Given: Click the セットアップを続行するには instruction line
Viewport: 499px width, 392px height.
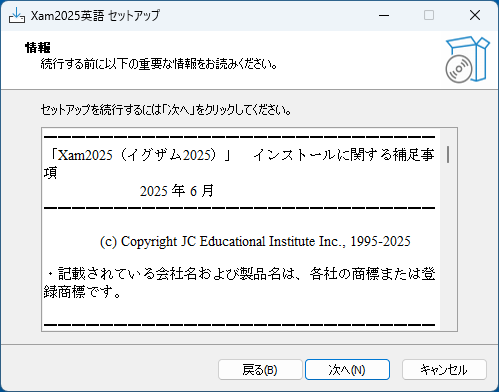Looking at the screenshot, I should coord(166,110).
